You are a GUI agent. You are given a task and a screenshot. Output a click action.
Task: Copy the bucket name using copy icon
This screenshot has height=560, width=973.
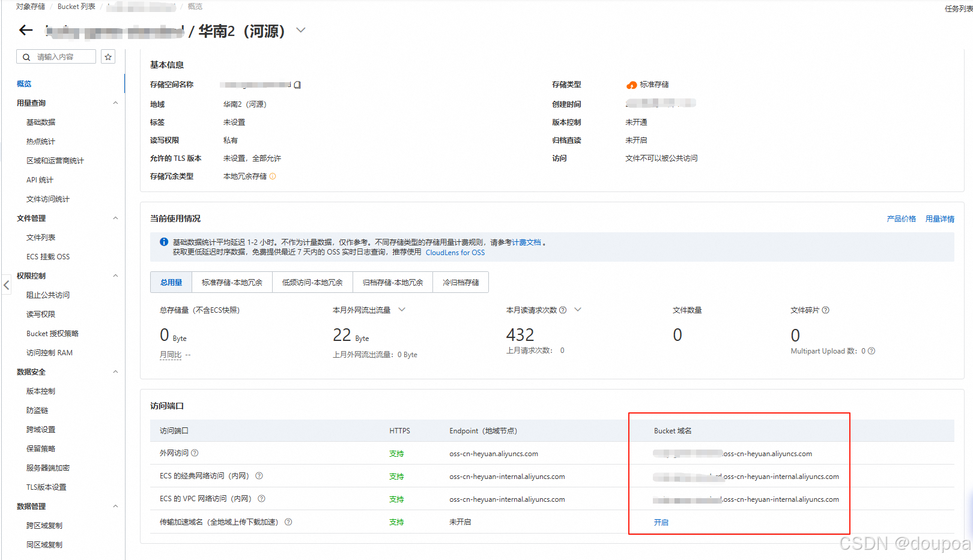click(x=297, y=85)
